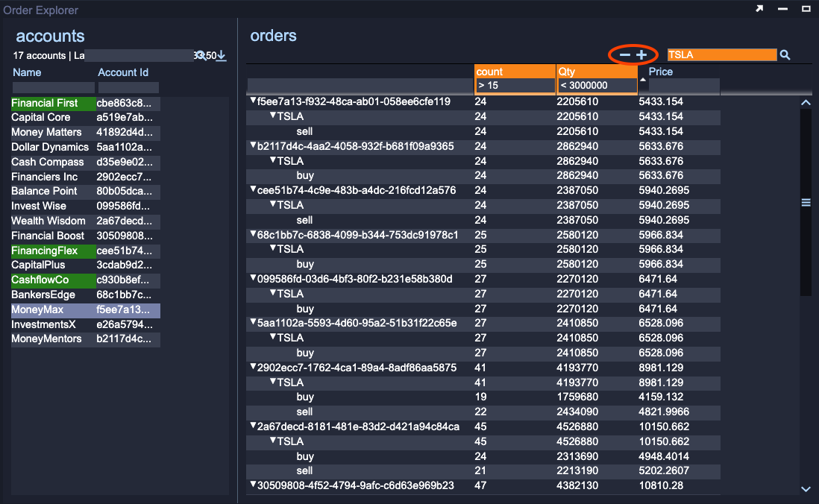Image resolution: width=819 pixels, height=504 pixels.
Task: Collapse the TSLA node under b2117d4c order
Action: pos(273,161)
